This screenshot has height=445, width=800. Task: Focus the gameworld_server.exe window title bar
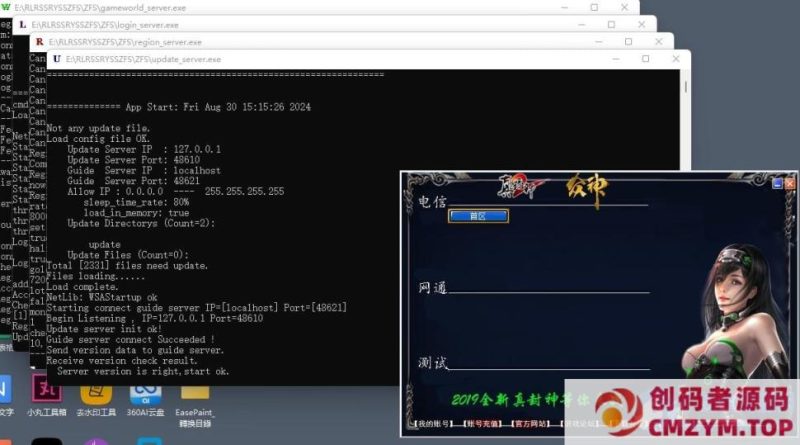point(300,7)
